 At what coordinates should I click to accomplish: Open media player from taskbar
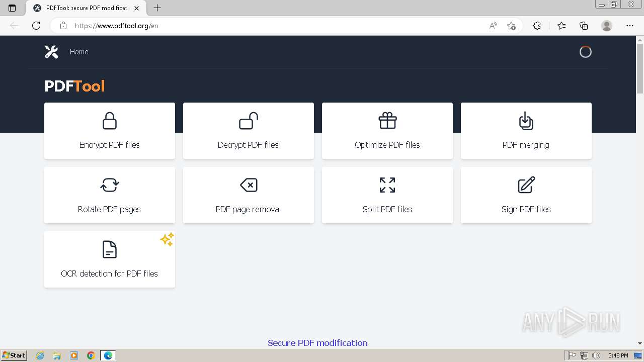74,355
